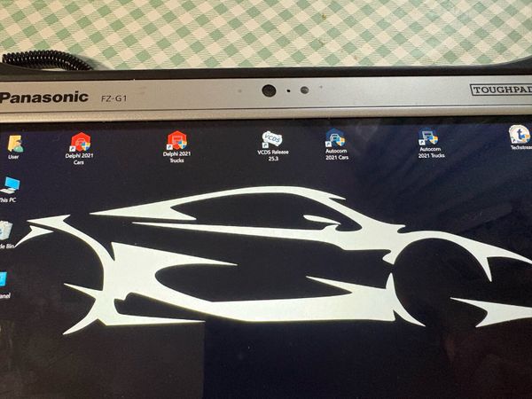Image resolution: width=532 pixels, height=399 pixels.
Task: Select the Delphi 2021 Trucks shortcut icon
Action: coord(176,140)
